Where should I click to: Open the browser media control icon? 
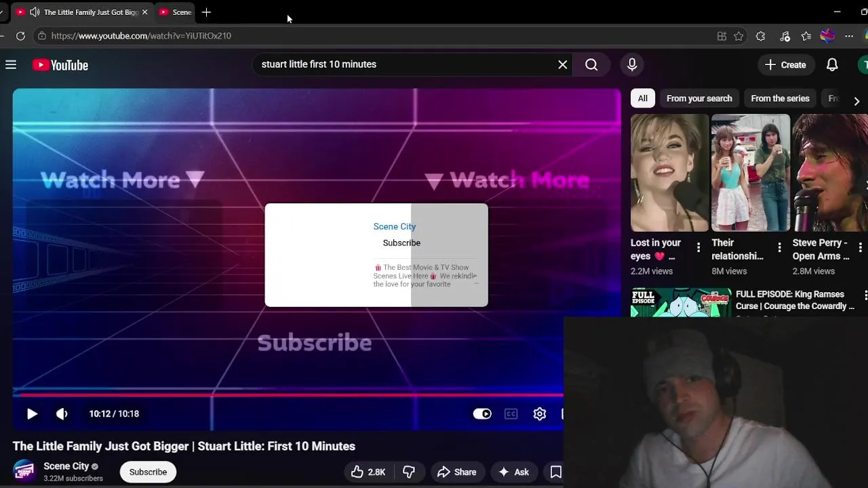point(785,36)
